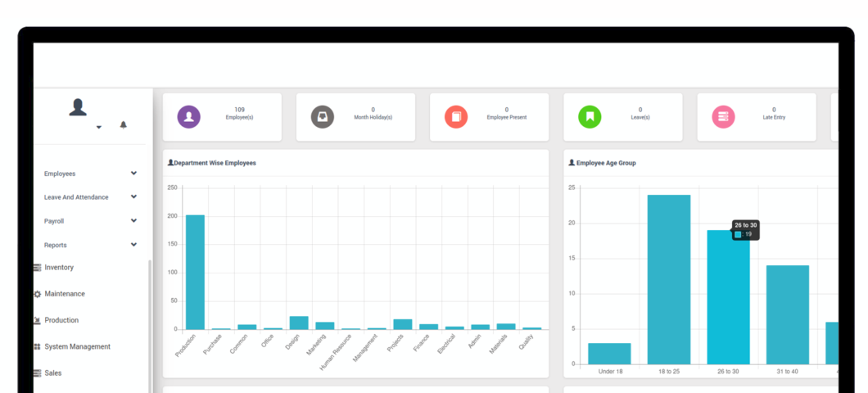The width and height of the screenshot is (868, 393).
Task: Click the Production bar in department chart
Action: (x=195, y=273)
